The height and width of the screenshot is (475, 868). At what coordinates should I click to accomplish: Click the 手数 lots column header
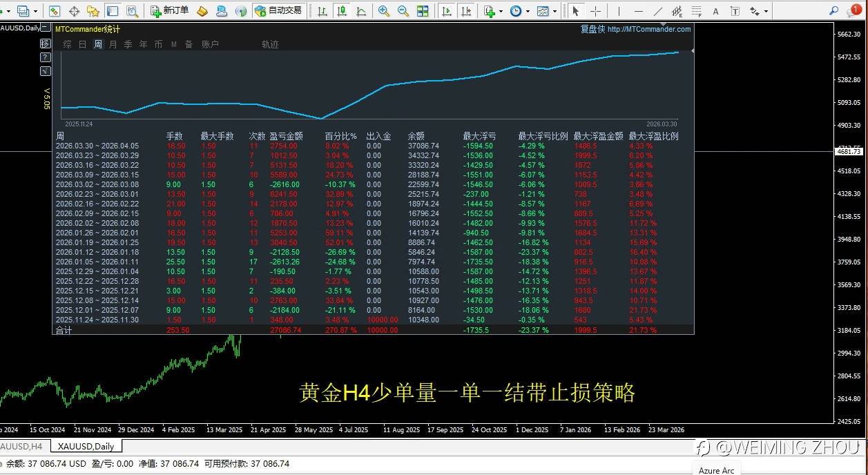(x=174, y=136)
